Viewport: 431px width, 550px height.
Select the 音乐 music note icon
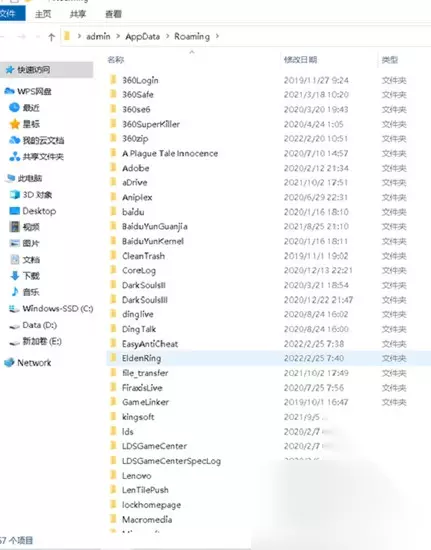[15, 292]
